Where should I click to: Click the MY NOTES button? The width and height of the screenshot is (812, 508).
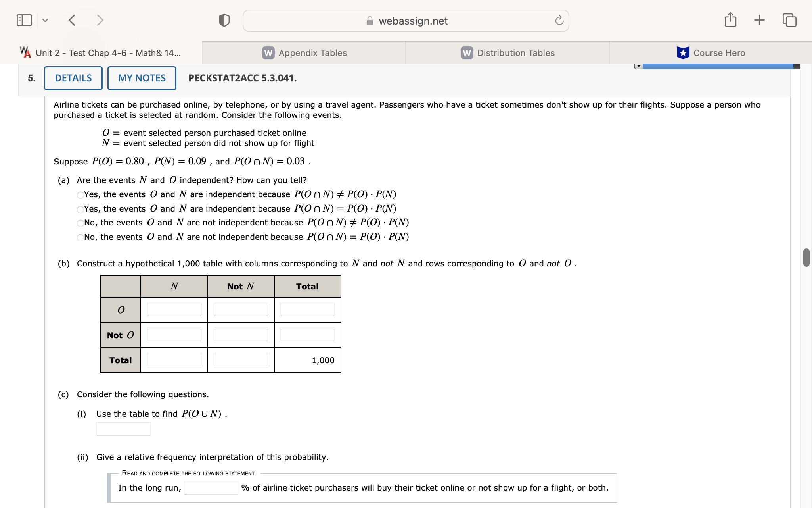point(142,78)
